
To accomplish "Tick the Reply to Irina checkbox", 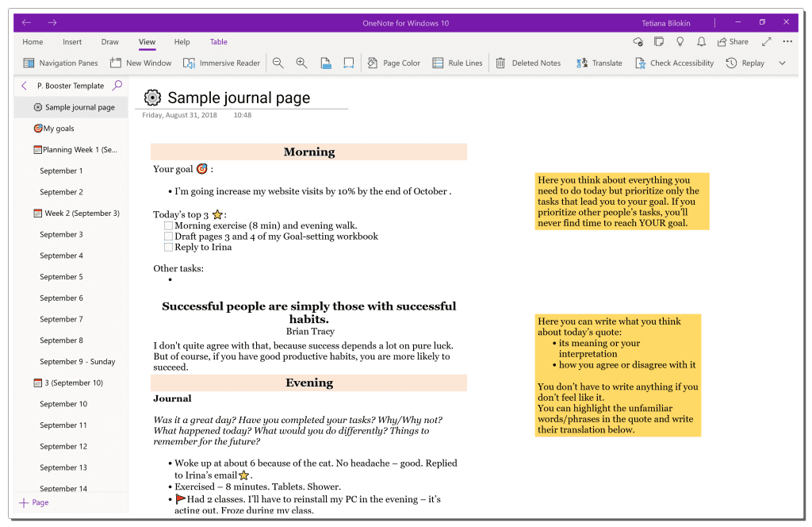I will pyautogui.click(x=168, y=247).
